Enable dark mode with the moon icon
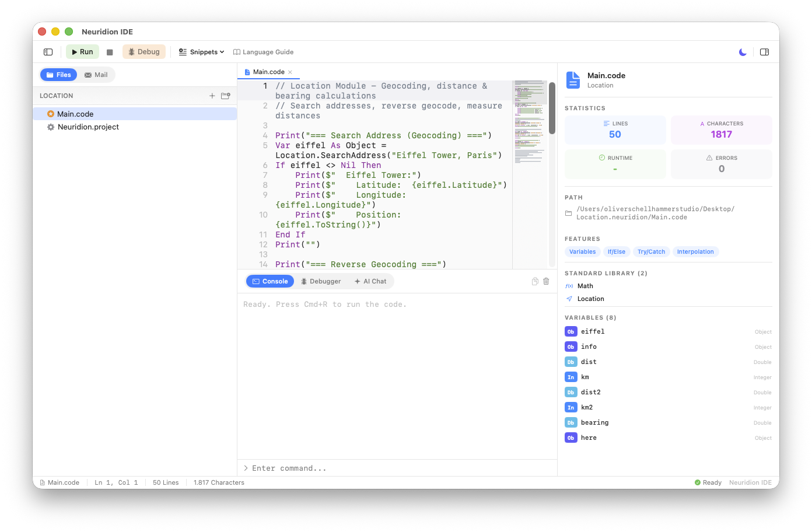This screenshot has height=532, width=812. point(742,52)
